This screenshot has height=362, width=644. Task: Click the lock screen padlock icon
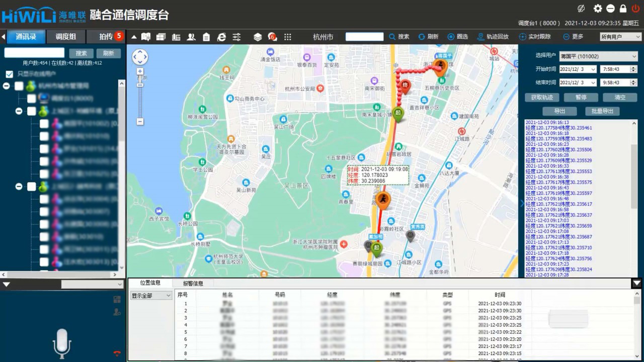pos(623,9)
